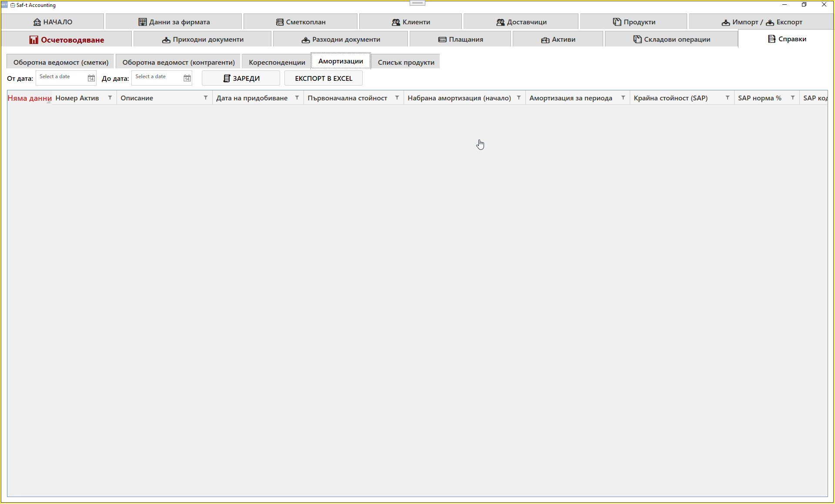Go to Плащания tab
This screenshot has height=504, width=835.
461,40
